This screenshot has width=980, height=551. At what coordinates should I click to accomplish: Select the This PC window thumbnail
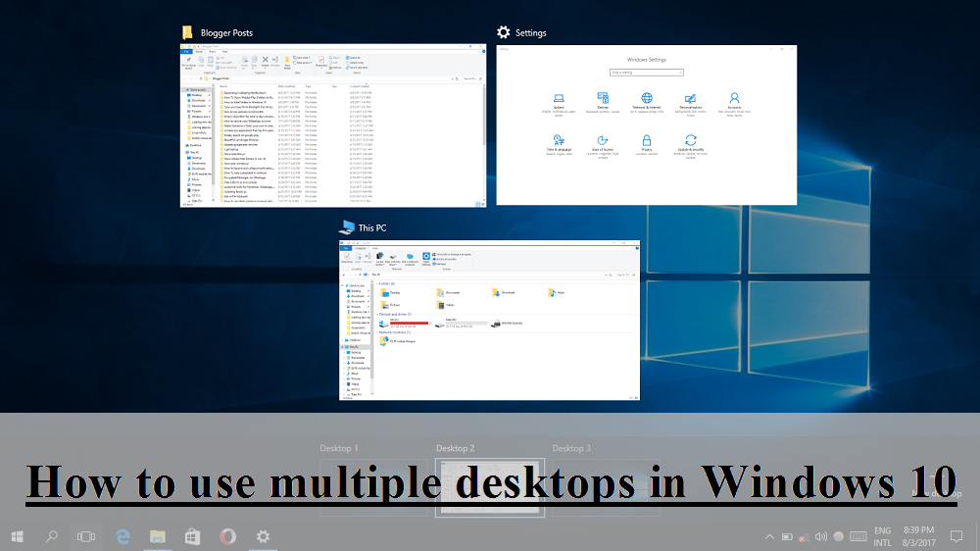489,321
